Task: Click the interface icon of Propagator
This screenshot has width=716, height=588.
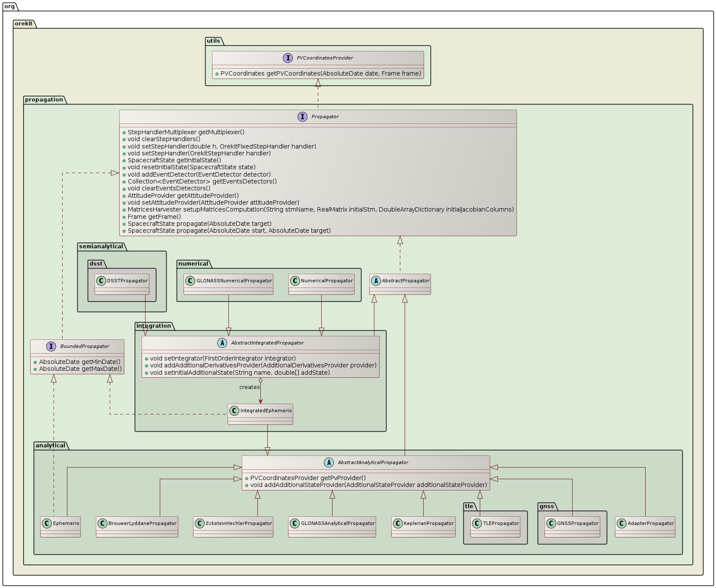Action: point(303,117)
